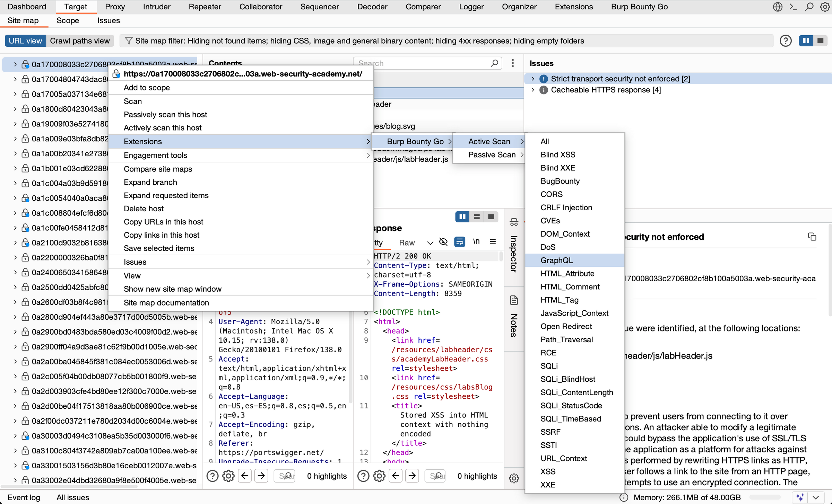Image resolution: width=832 pixels, height=504 pixels.
Task: Toggle hide non-printable characters eye icon
Action: (443, 242)
